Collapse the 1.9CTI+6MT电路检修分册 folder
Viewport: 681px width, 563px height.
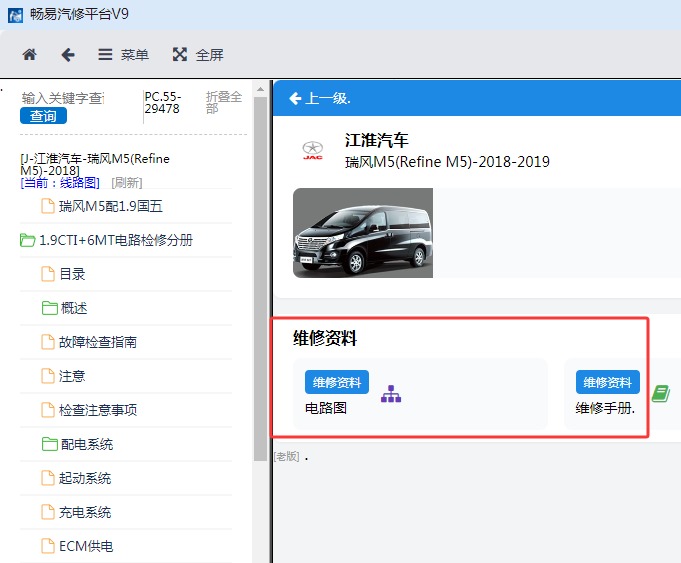[x=116, y=240]
